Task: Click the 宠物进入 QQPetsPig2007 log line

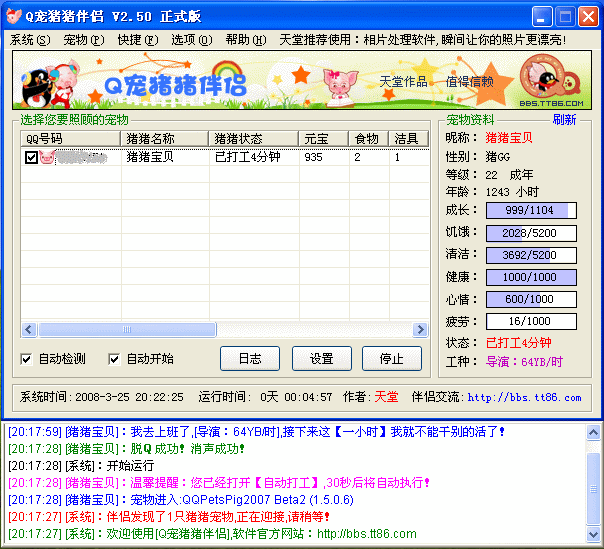Action: point(181,500)
